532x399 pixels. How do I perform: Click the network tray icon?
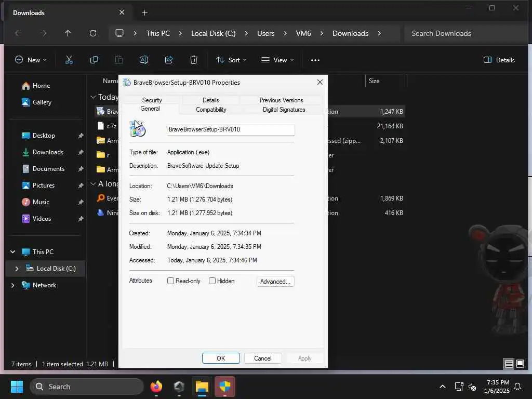[x=459, y=387]
